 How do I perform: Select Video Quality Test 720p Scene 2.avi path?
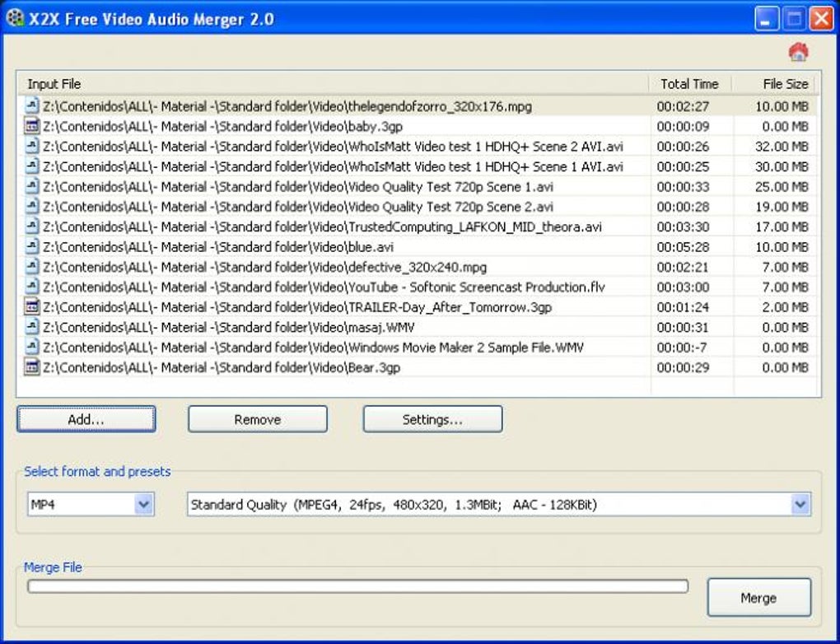[x=298, y=207]
